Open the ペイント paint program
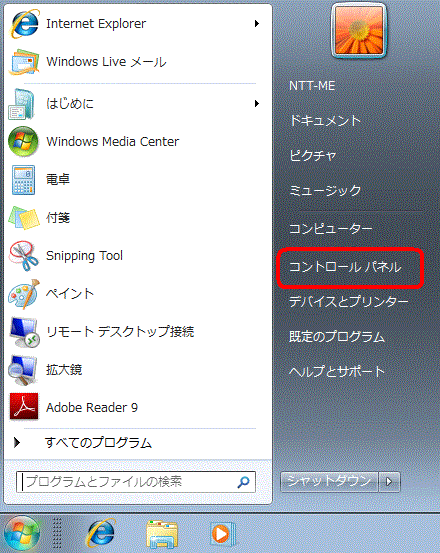Image resolution: width=440 pixels, height=553 pixels. click(x=134, y=294)
